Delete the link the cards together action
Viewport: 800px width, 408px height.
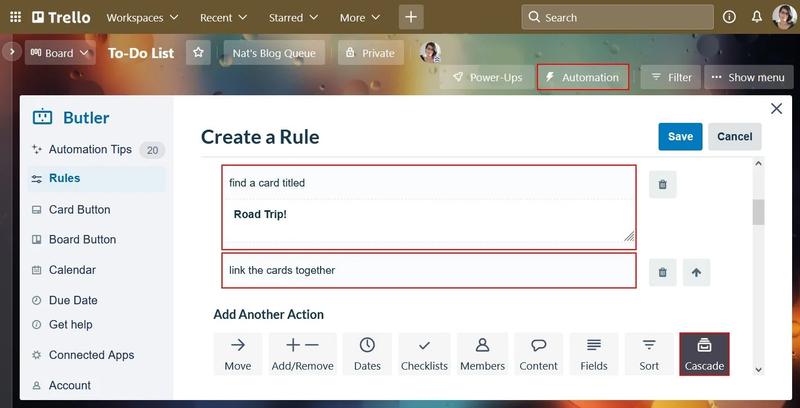(x=663, y=272)
